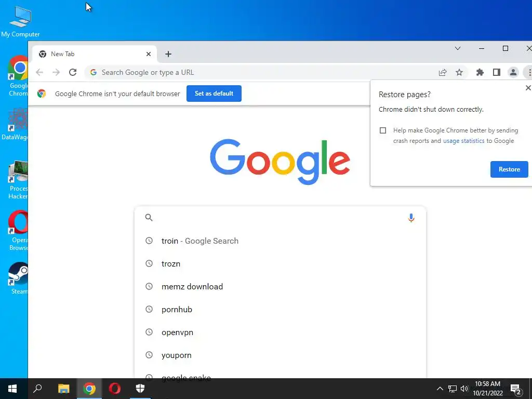Dismiss the Restore pages popup
Screen dimensions: 532x399
(x=528, y=88)
